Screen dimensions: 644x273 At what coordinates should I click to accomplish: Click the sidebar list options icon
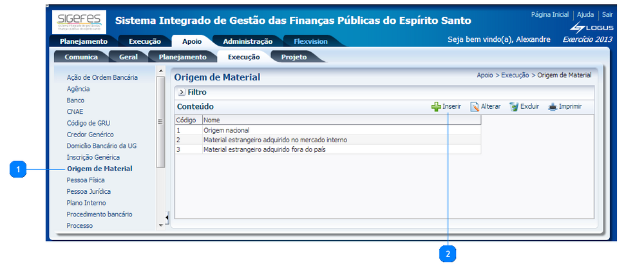pos(160,122)
